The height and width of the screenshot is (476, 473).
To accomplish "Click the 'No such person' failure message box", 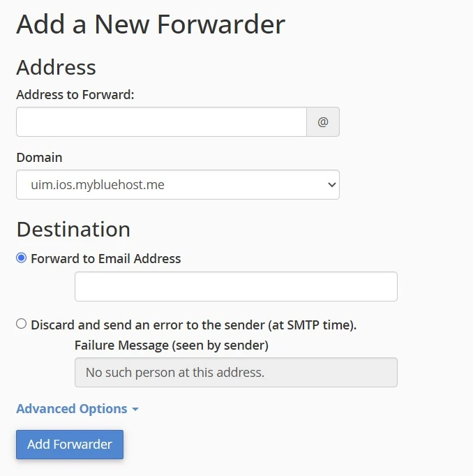I will pyautogui.click(x=236, y=372).
